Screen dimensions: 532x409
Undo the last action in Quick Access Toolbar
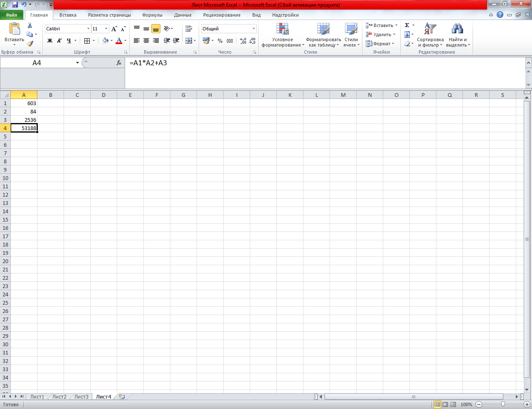(x=24, y=5)
